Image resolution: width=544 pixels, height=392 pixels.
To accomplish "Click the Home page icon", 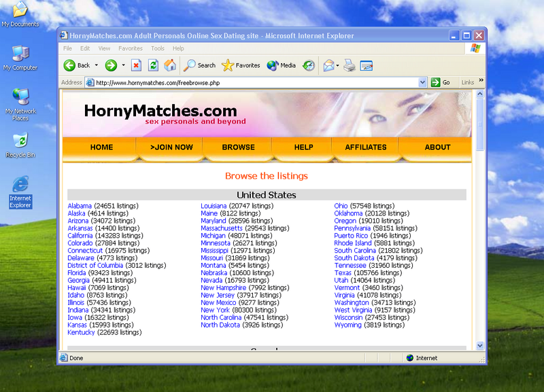I will tap(170, 65).
